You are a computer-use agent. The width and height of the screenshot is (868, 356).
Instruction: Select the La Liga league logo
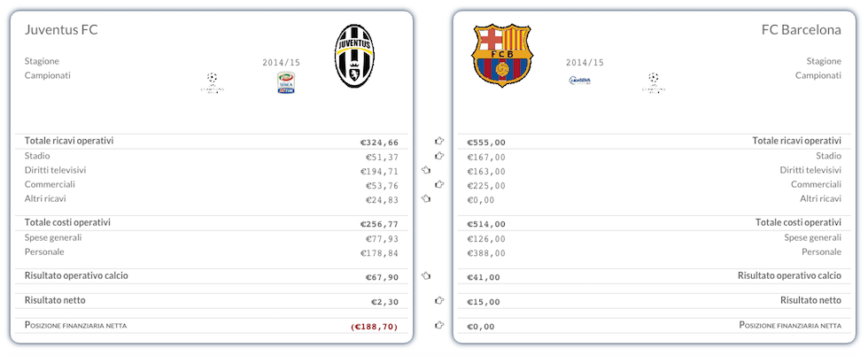pos(580,81)
